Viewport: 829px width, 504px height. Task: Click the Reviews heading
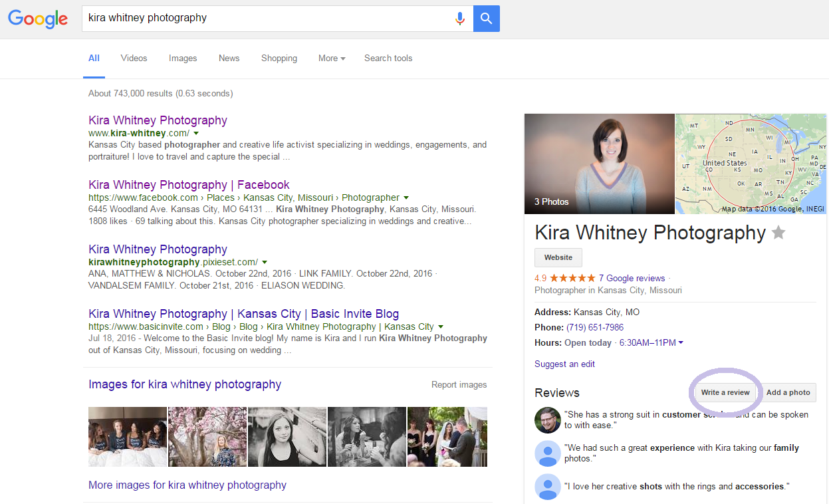tap(557, 393)
